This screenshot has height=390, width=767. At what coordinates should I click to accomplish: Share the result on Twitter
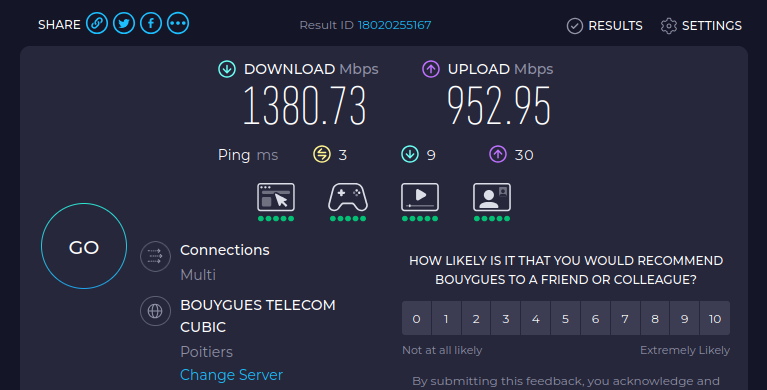coord(124,23)
